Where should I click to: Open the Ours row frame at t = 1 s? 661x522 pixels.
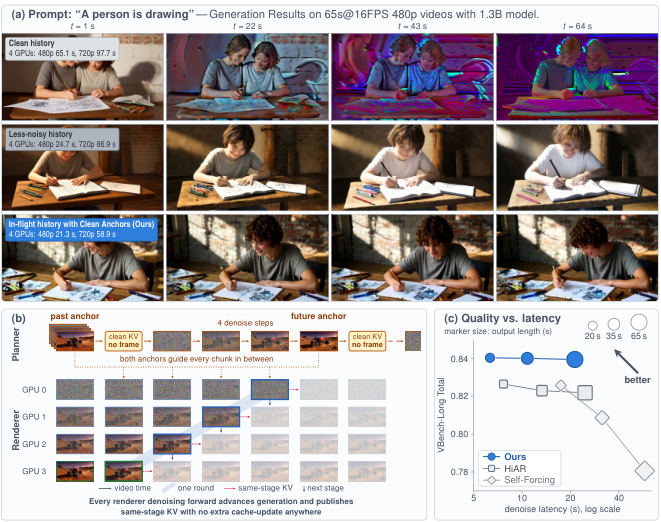[x=83, y=258]
